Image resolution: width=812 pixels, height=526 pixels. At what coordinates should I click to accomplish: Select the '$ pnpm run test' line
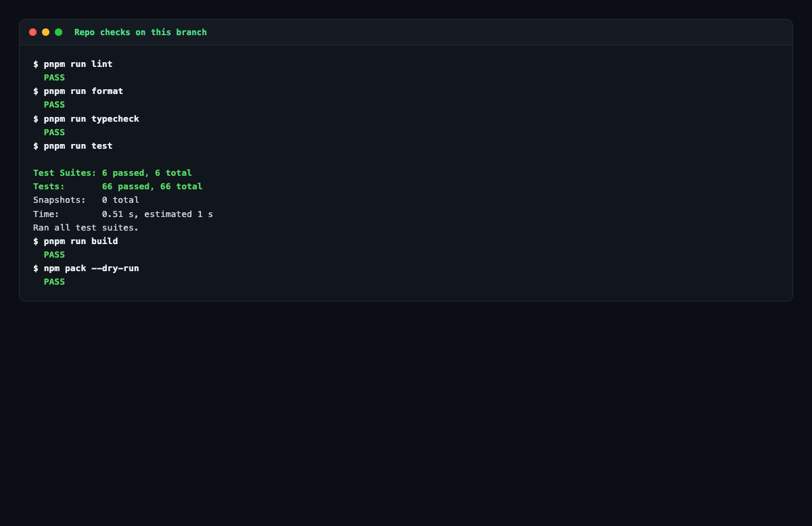coord(73,145)
